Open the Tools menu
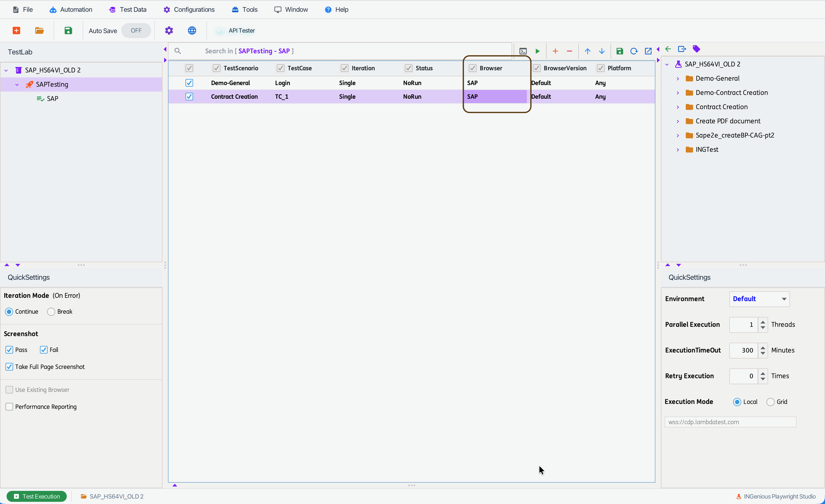 point(245,9)
